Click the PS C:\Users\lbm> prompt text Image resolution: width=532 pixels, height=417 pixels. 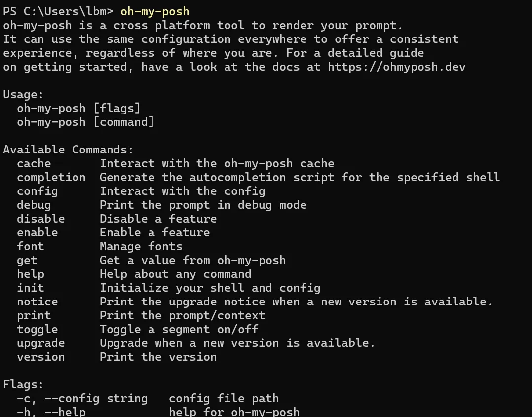pyautogui.click(x=58, y=11)
